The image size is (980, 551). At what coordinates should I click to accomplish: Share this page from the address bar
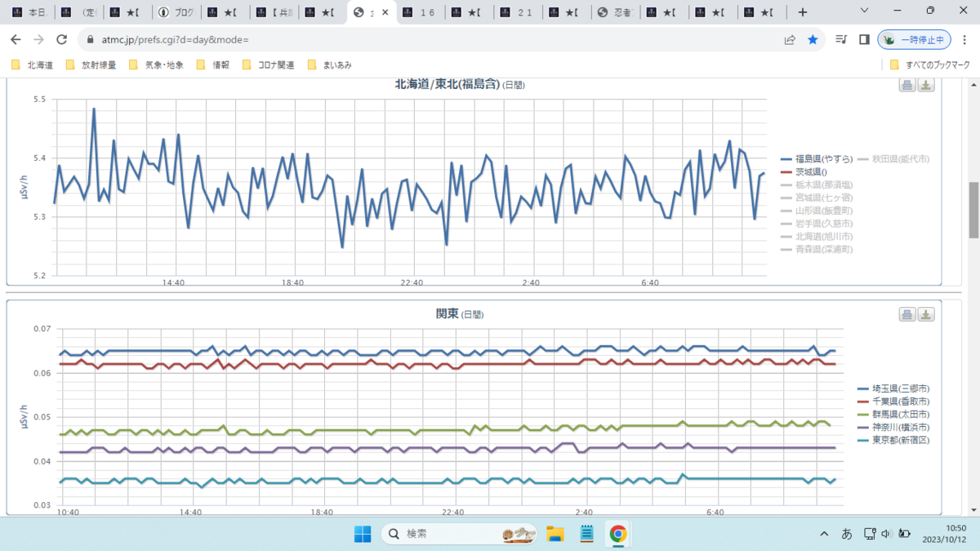tap(790, 39)
